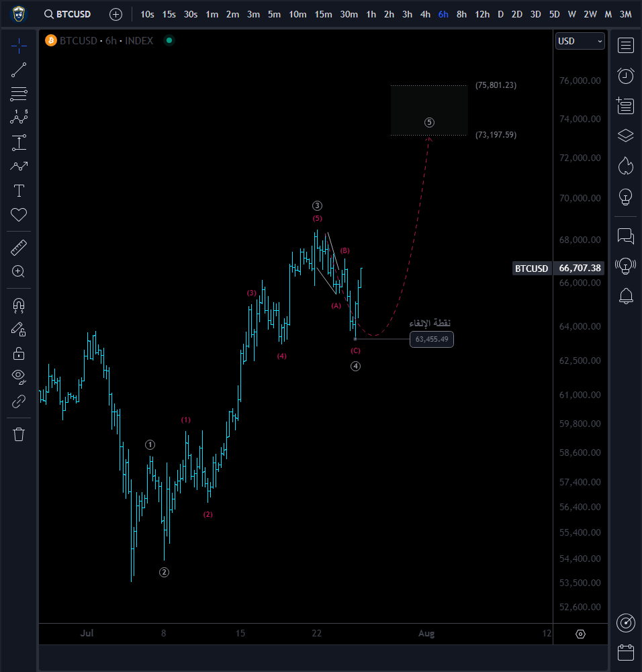Select the Text annotation tool
This screenshot has height=672, width=642.
(19, 191)
